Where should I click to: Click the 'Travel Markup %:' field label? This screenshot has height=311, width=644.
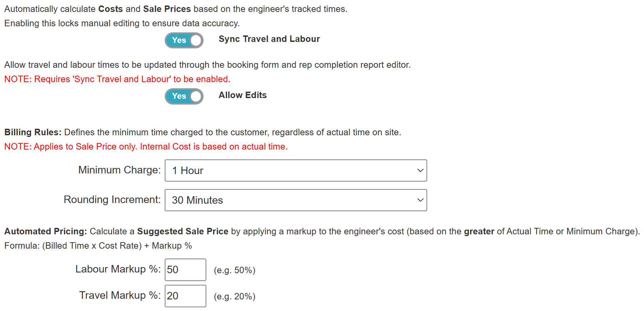pyautogui.click(x=119, y=295)
